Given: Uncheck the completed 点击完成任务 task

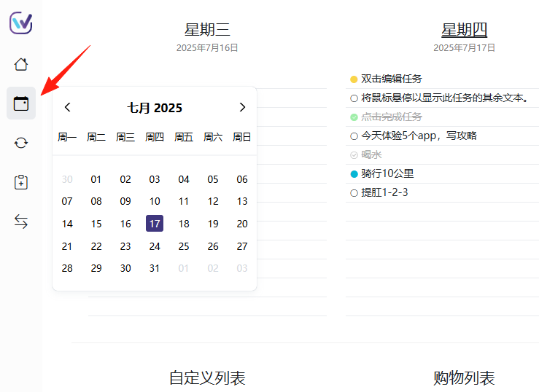Looking at the screenshot, I should click(x=354, y=117).
